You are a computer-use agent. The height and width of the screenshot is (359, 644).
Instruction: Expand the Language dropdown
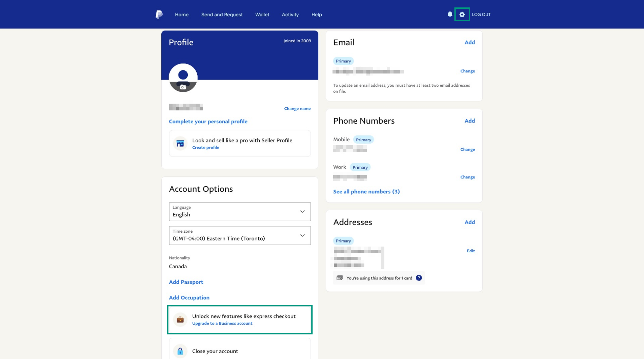[240, 212]
